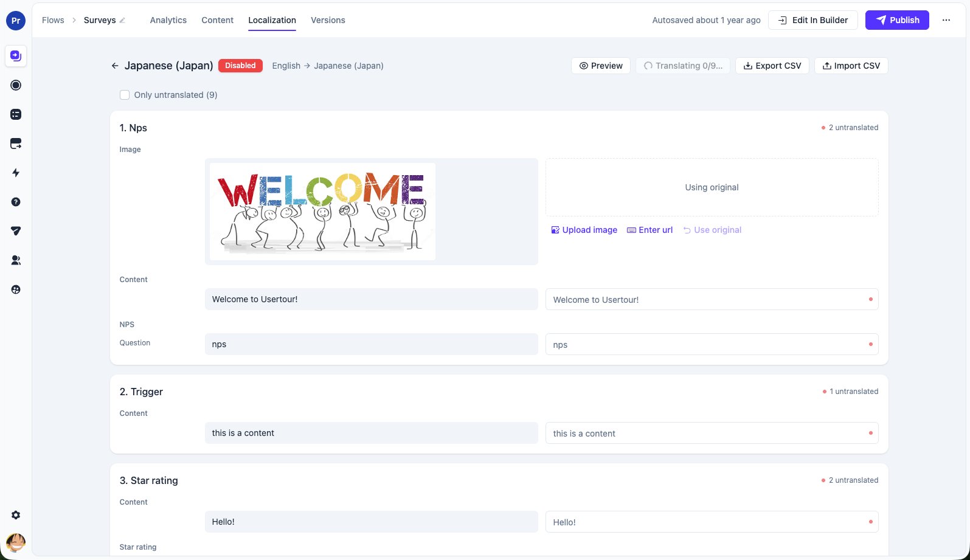Image resolution: width=970 pixels, height=560 pixels.
Task: Click the original 'this is a content' text
Action: (243, 433)
